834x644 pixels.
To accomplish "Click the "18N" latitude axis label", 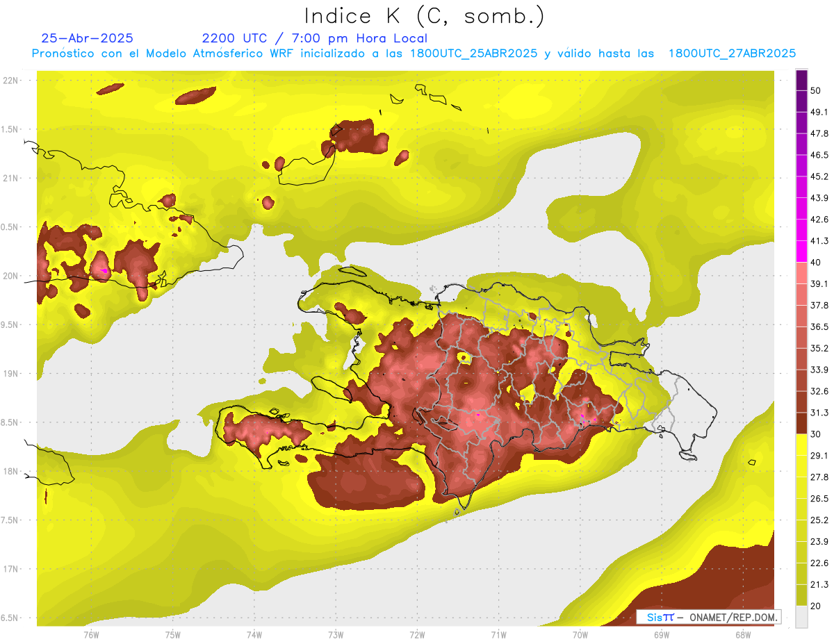I will pos(10,472).
